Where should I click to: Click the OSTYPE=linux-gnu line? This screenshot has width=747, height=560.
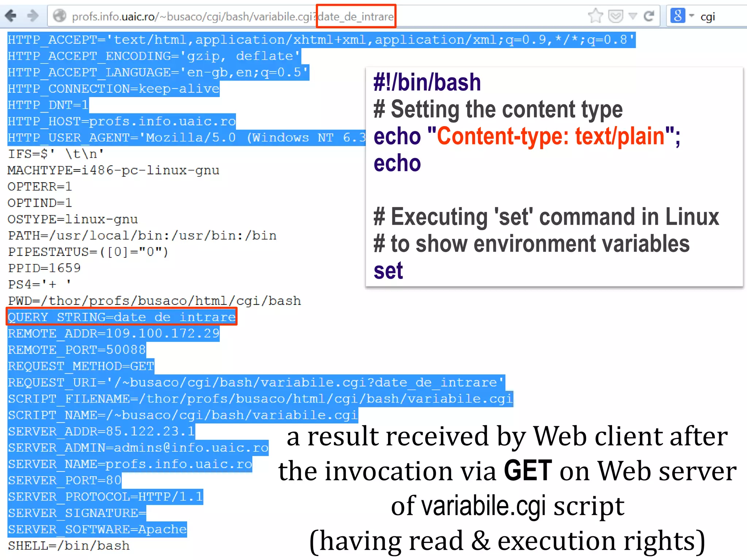point(73,219)
